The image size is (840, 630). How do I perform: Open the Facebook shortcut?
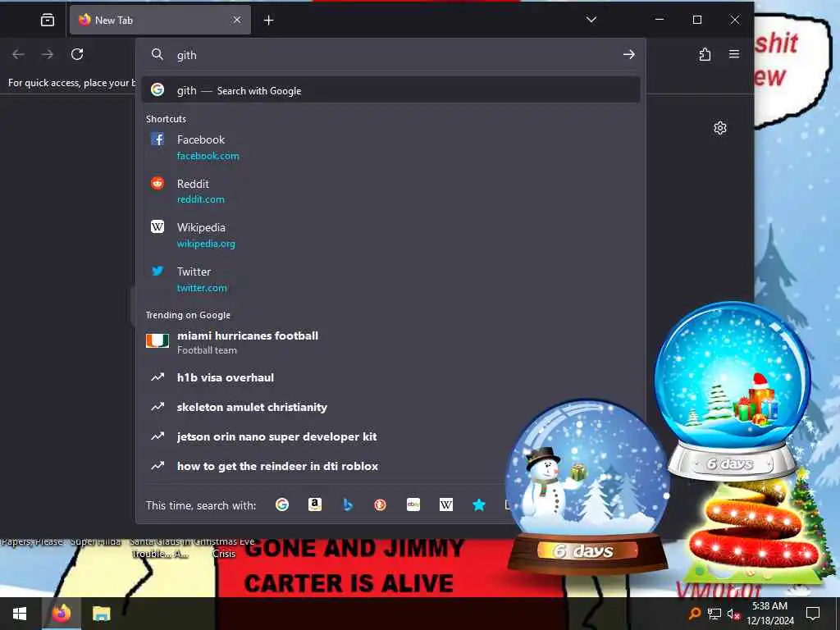(391, 148)
